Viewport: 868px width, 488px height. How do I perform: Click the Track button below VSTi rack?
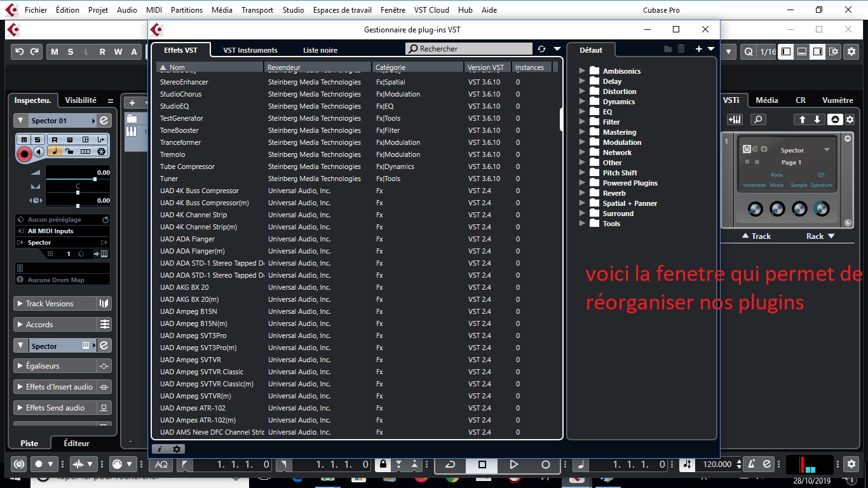756,236
